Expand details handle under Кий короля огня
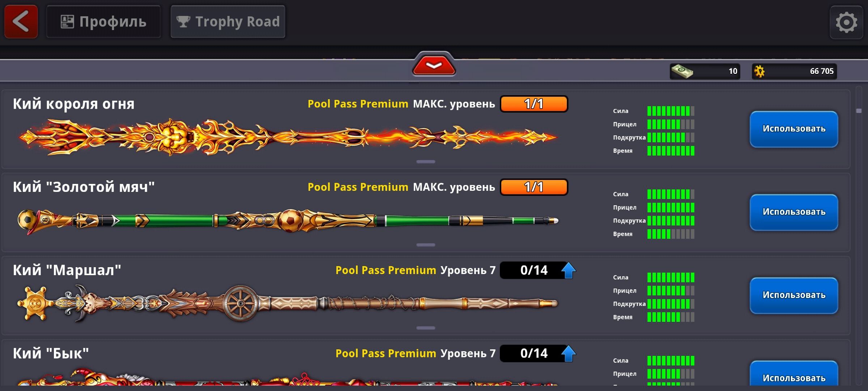The image size is (868, 391). 426,161
